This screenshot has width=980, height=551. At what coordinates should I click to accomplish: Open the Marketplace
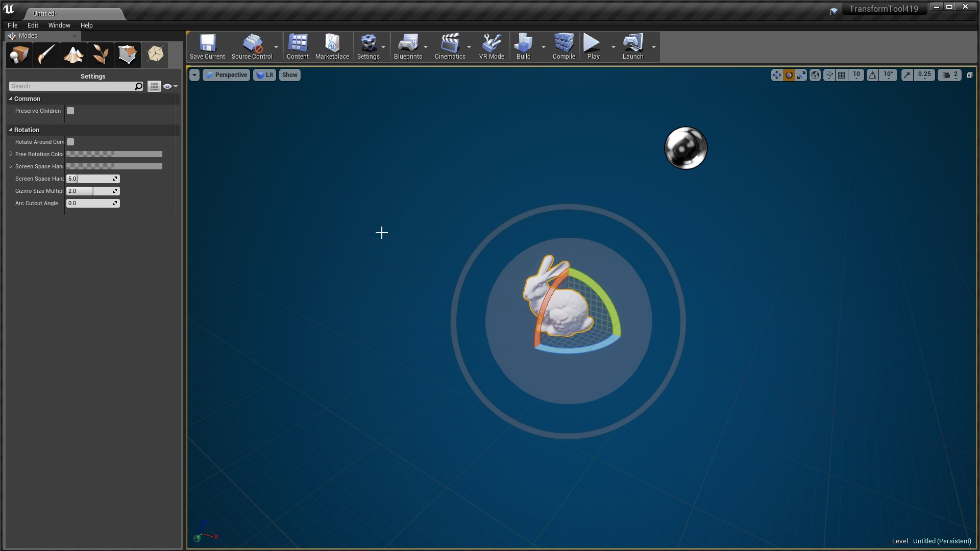click(332, 47)
